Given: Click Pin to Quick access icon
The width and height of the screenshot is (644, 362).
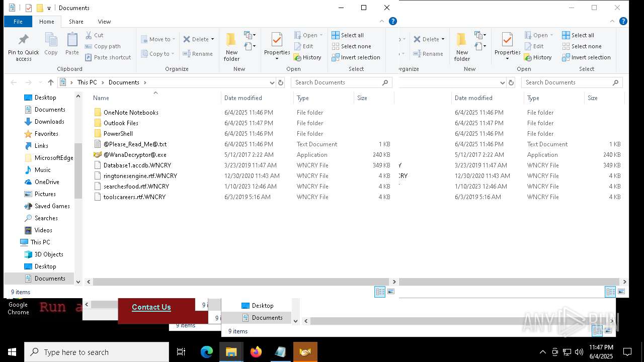Looking at the screenshot, I should [x=23, y=47].
